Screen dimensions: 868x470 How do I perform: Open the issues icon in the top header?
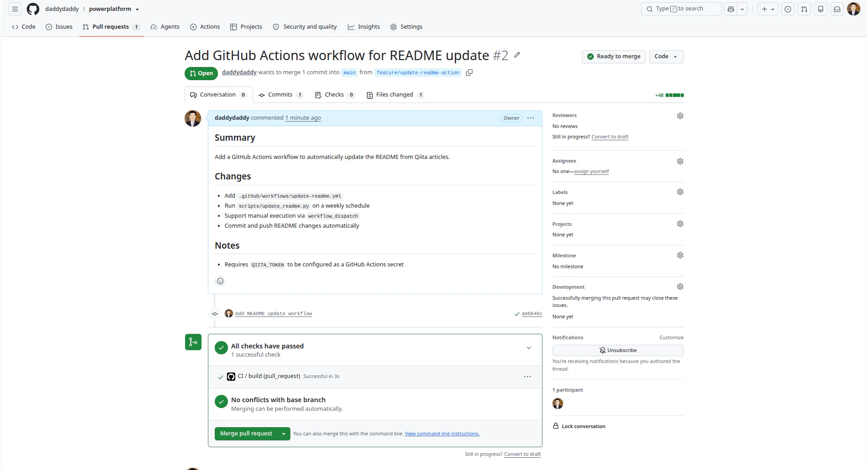(x=788, y=9)
